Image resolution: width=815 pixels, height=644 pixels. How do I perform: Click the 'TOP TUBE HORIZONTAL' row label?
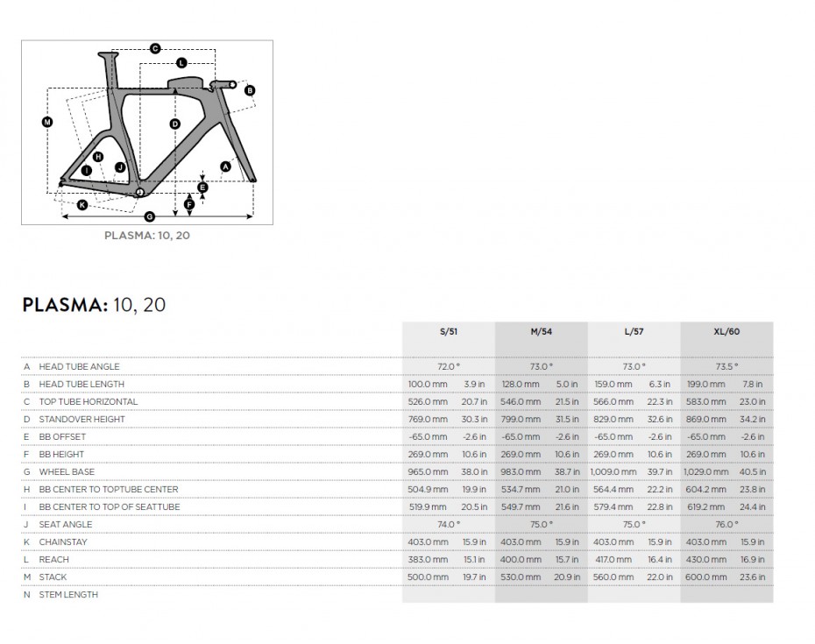[x=89, y=402]
